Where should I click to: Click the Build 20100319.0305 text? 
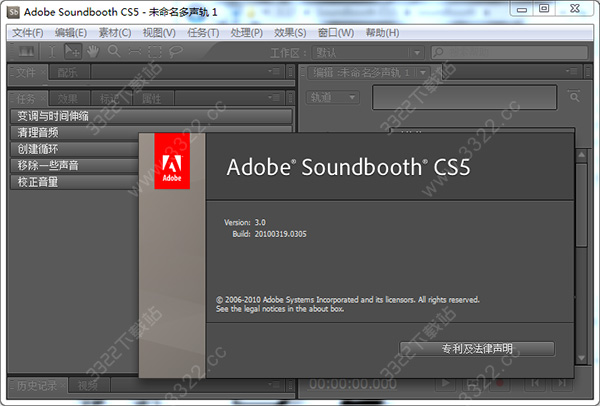tap(269, 234)
